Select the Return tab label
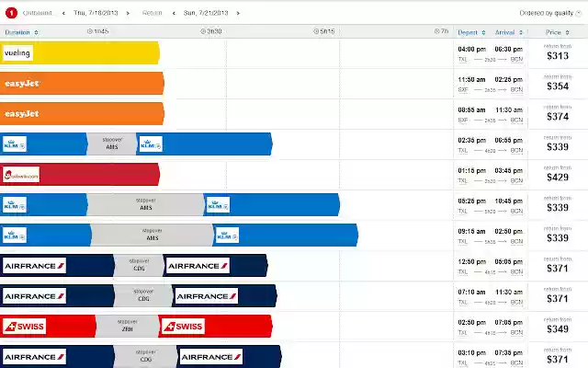Screen dimensions: 588x368 [152, 13]
